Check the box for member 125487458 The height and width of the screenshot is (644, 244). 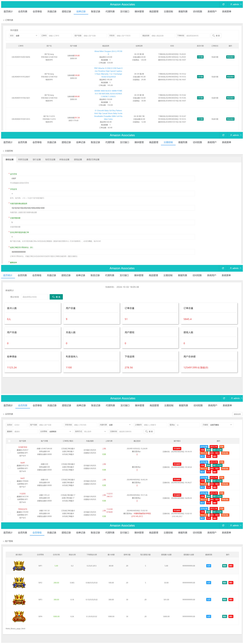tap(9, 451)
